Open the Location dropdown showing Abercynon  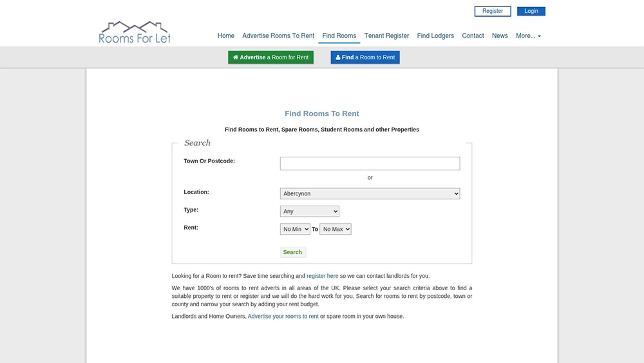coord(370,193)
